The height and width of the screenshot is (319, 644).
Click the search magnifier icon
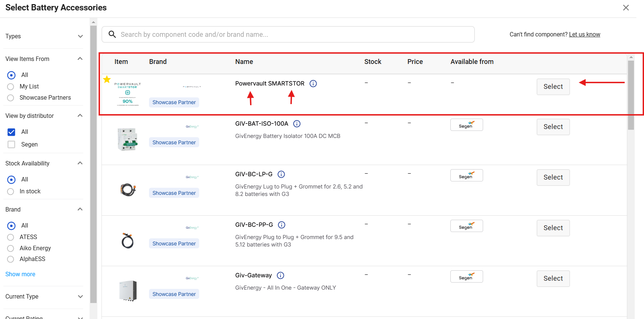112,34
